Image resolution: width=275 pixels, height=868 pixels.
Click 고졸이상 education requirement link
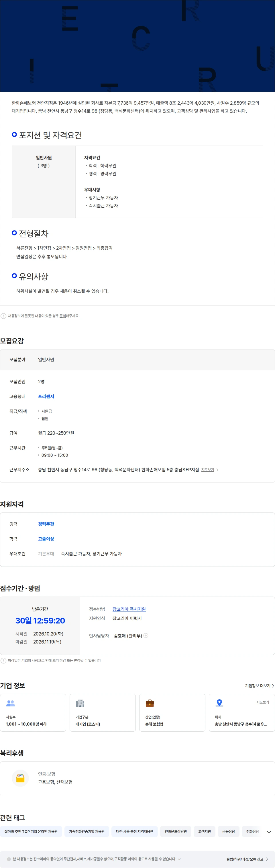coord(46,539)
